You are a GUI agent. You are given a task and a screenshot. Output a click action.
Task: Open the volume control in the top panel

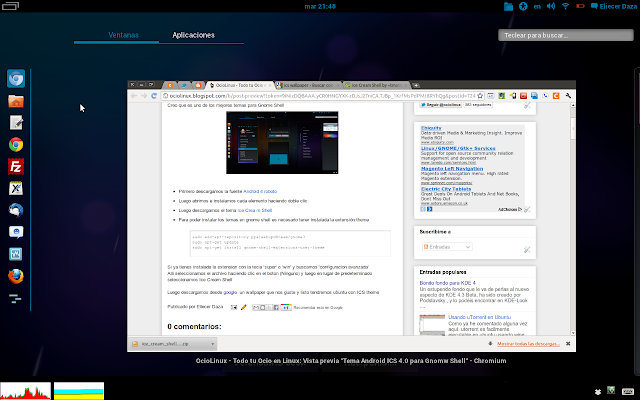551,6
